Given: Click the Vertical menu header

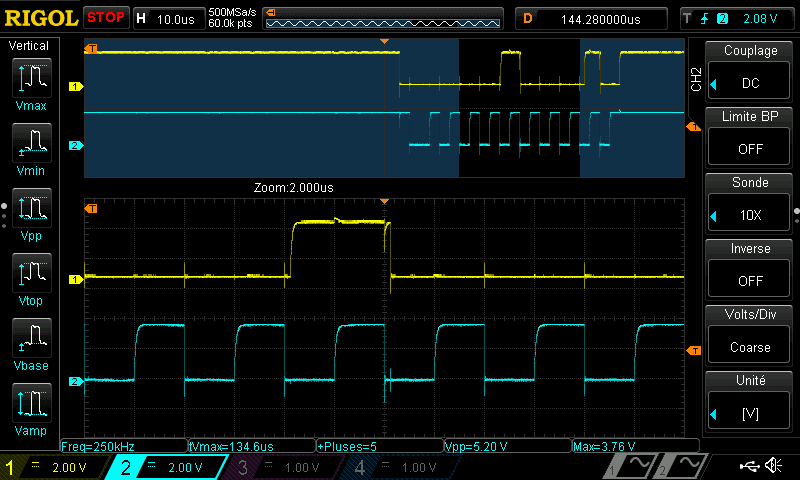Looking at the screenshot, I should pos(29,46).
